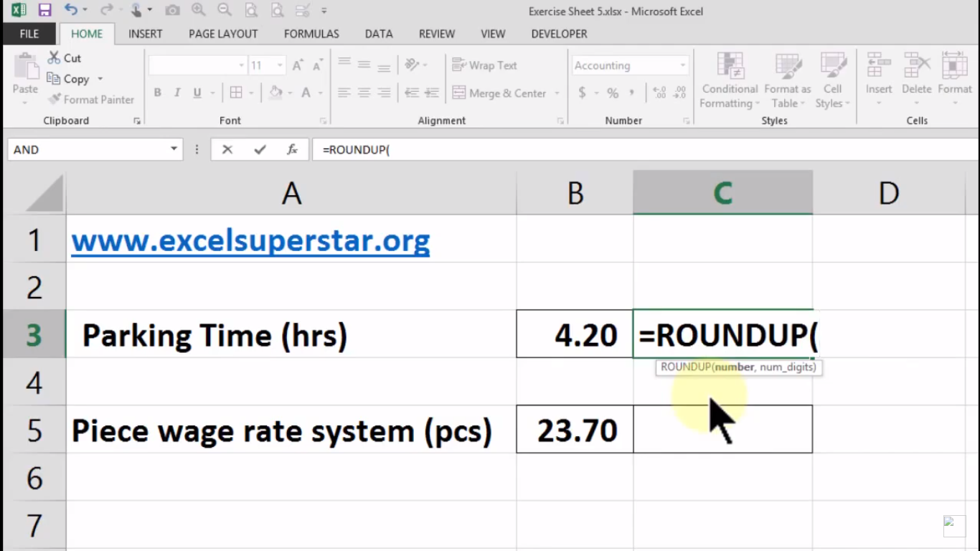980x551 pixels.
Task: Click the Comma Style icon
Action: pyautogui.click(x=632, y=93)
